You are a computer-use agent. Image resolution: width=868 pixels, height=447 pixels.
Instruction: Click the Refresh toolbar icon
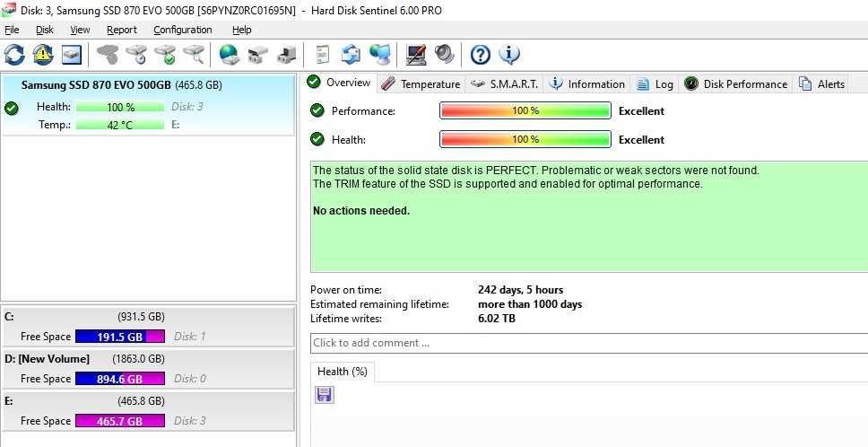(14, 54)
